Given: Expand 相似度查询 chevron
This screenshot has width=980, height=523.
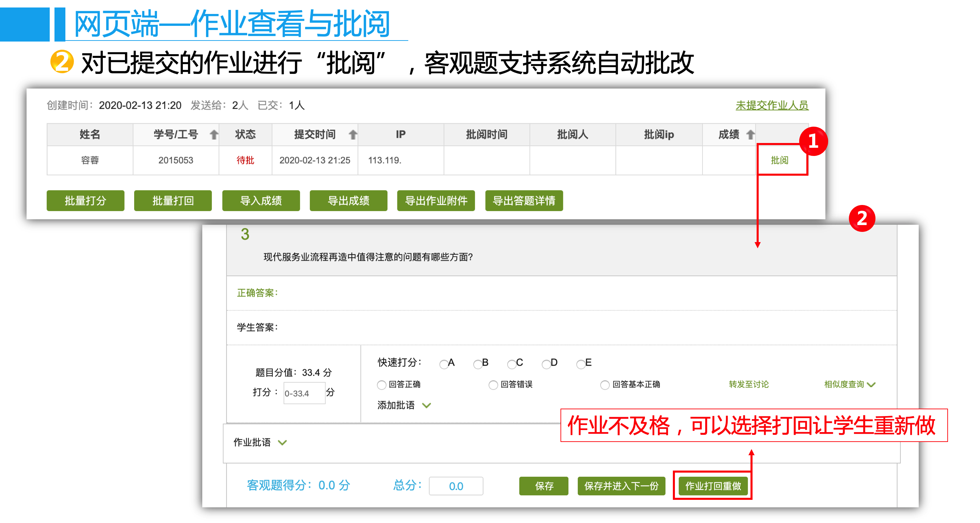Looking at the screenshot, I should click(872, 384).
